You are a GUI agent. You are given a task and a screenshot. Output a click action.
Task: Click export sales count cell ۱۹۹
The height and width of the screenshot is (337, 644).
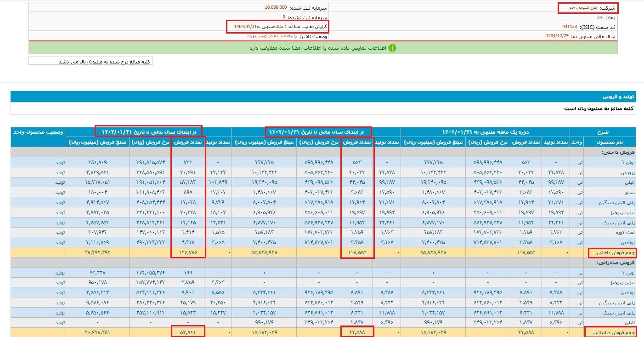187,273
